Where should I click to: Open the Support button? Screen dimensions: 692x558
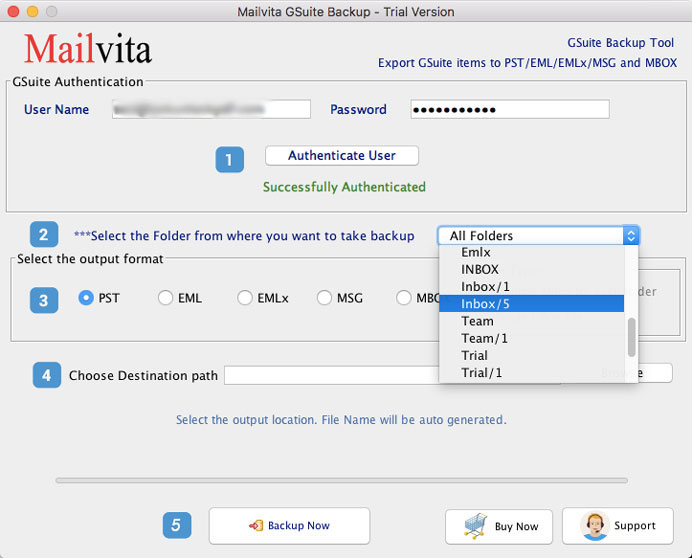[x=618, y=526]
